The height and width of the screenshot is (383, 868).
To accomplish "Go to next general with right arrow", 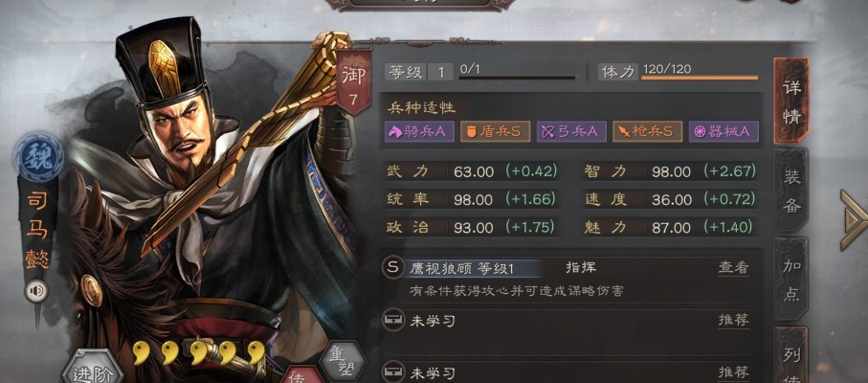I will pos(853,220).
